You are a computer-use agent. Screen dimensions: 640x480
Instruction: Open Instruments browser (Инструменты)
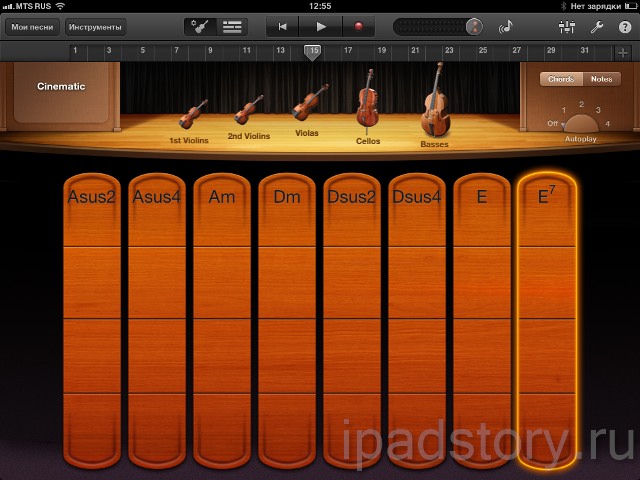click(95, 27)
